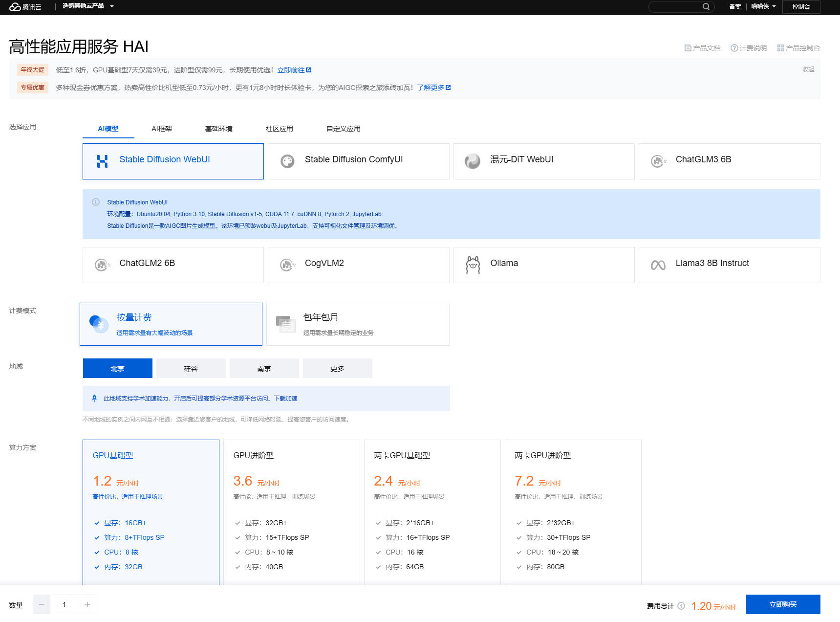Click the Tencent Cloud logo
Image resolution: width=840 pixels, height=622 pixels.
coord(25,7)
